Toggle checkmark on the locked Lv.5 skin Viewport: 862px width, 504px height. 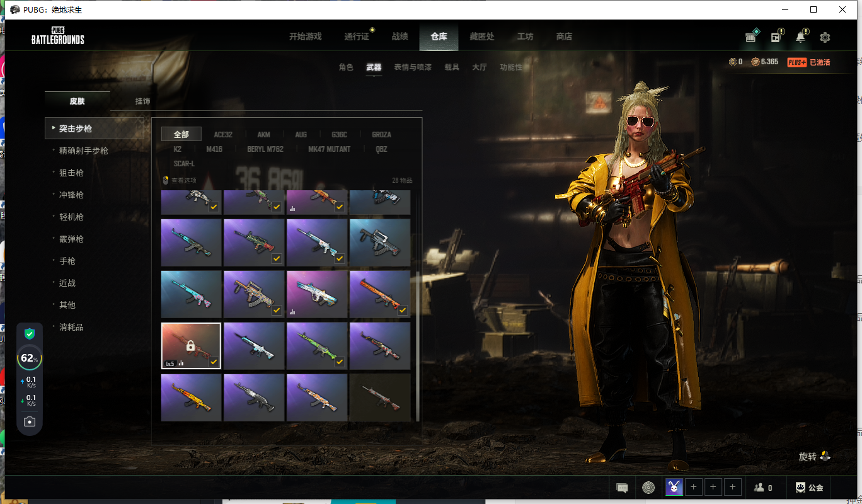pyautogui.click(x=214, y=362)
